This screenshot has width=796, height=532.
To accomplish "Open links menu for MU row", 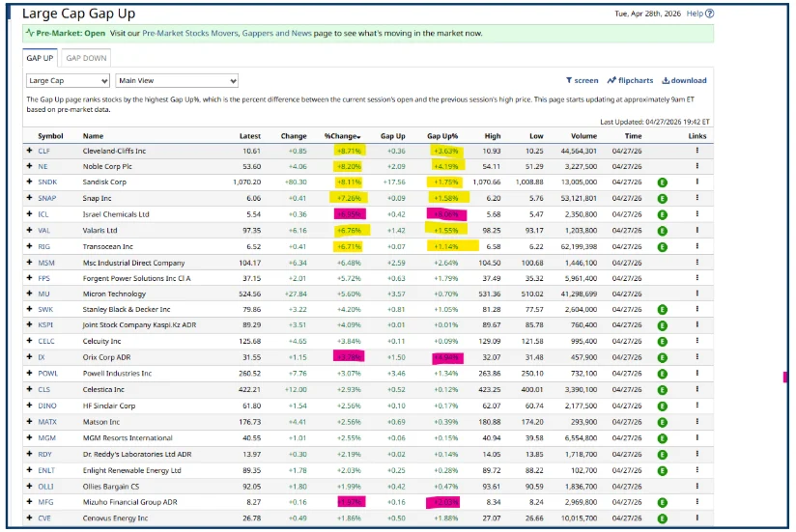I will [697, 294].
